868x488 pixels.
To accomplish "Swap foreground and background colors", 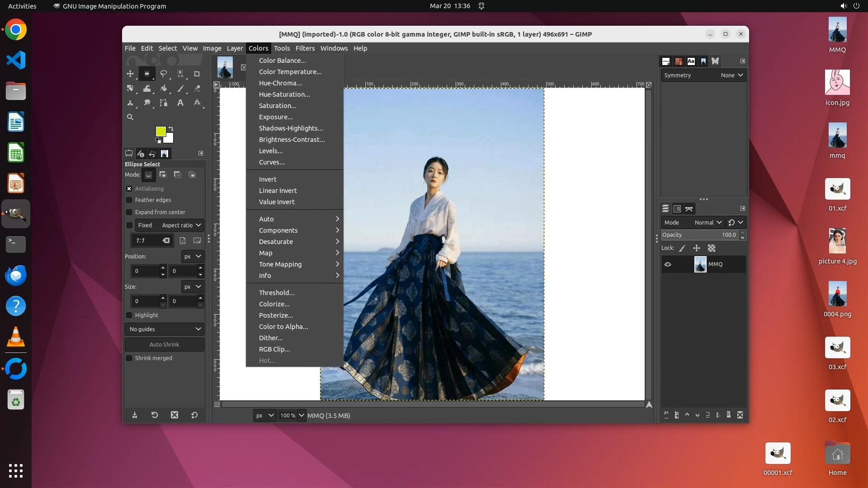I will pyautogui.click(x=171, y=129).
